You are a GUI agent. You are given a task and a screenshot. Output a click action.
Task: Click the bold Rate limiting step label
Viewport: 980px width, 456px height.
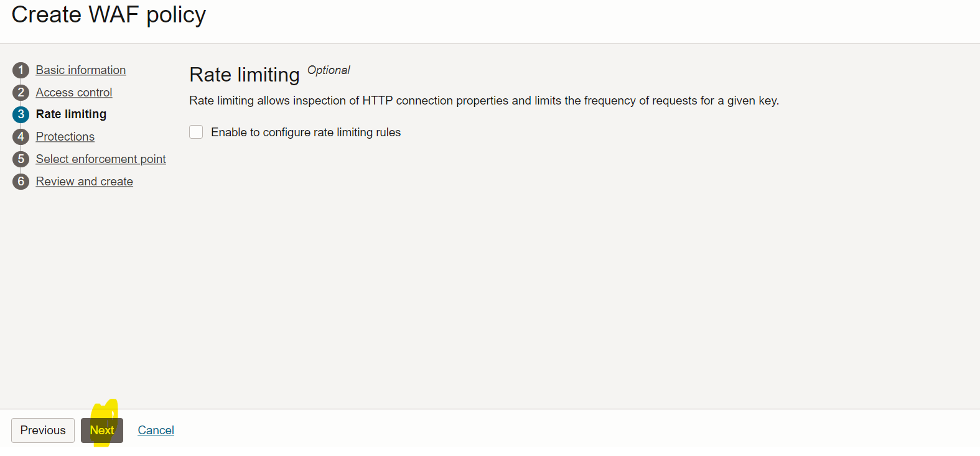(x=71, y=114)
